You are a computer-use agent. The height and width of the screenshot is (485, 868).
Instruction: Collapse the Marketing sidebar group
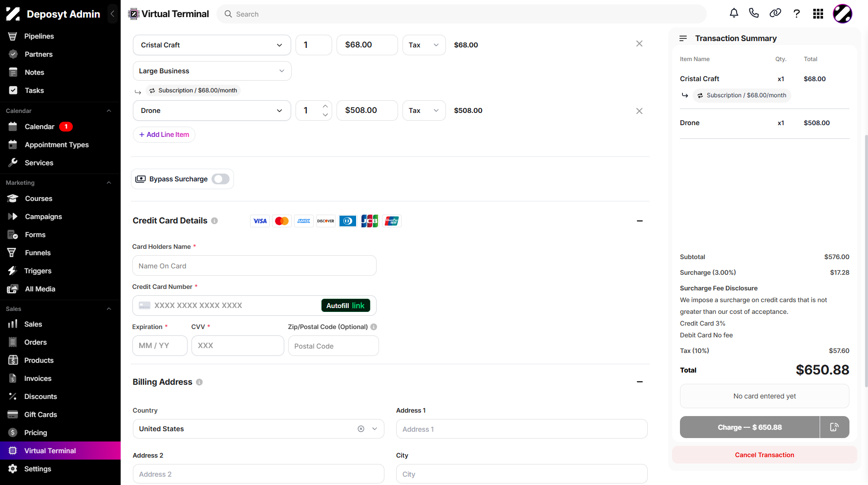click(109, 183)
